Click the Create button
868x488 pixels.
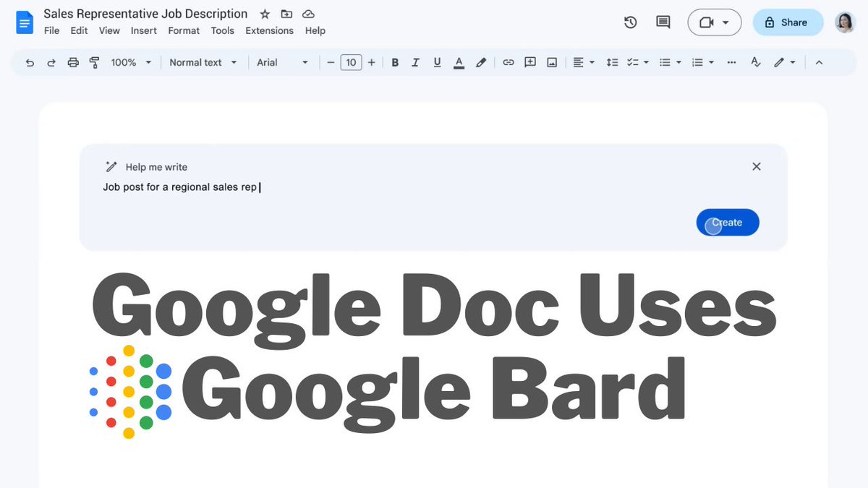pyautogui.click(x=728, y=223)
